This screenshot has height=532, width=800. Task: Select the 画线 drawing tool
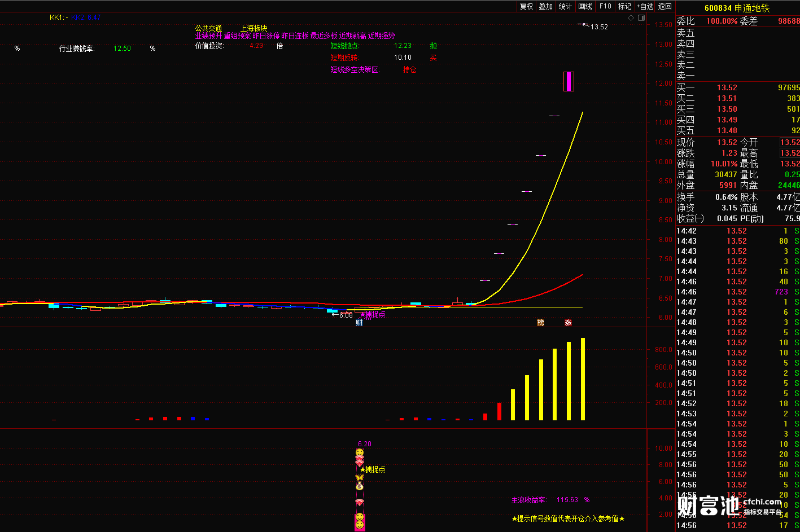585,6
